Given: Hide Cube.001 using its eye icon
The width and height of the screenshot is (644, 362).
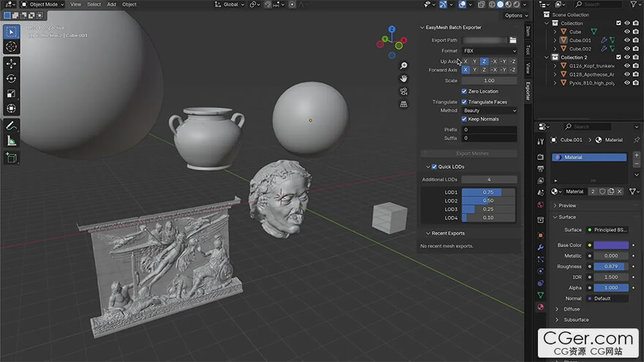Looking at the screenshot, I should tap(626, 40).
